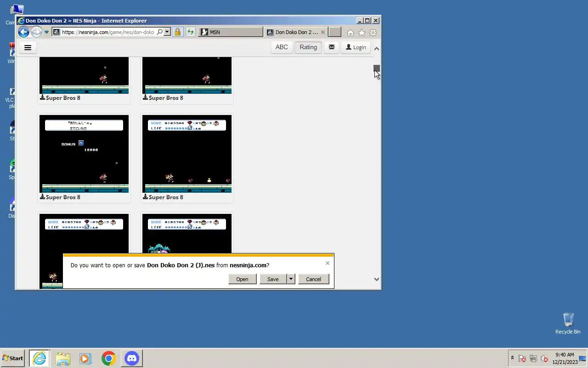Click download icon under top-right cropped thumbnail
588x368 pixels.
(x=145, y=98)
